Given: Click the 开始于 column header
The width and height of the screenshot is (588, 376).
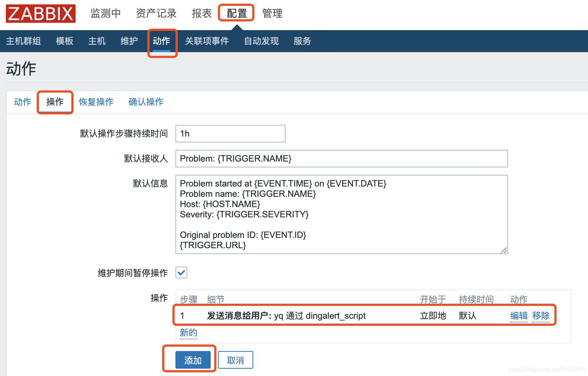Looking at the screenshot, I should coord(433,300).
